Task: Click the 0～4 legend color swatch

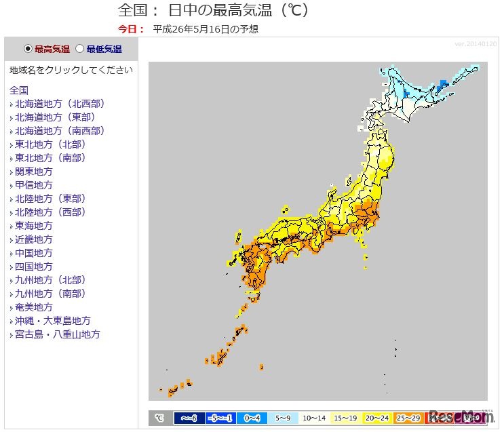Action: (252, 418)
